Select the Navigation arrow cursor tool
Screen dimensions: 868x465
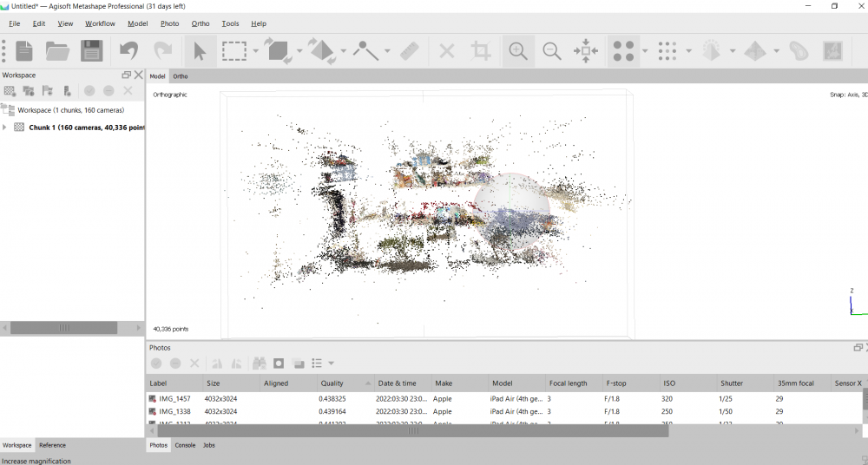(200, 51)
